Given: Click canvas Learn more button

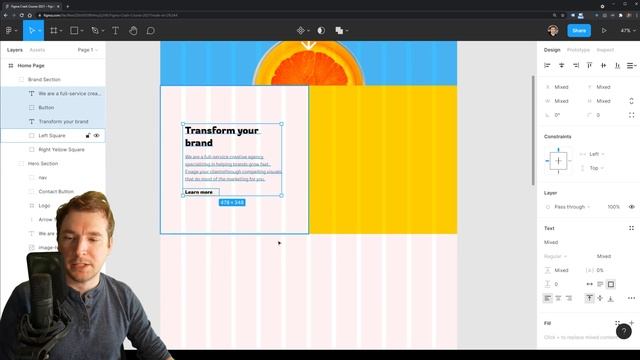Looking at the screenshot, I should tap(201, 192).
